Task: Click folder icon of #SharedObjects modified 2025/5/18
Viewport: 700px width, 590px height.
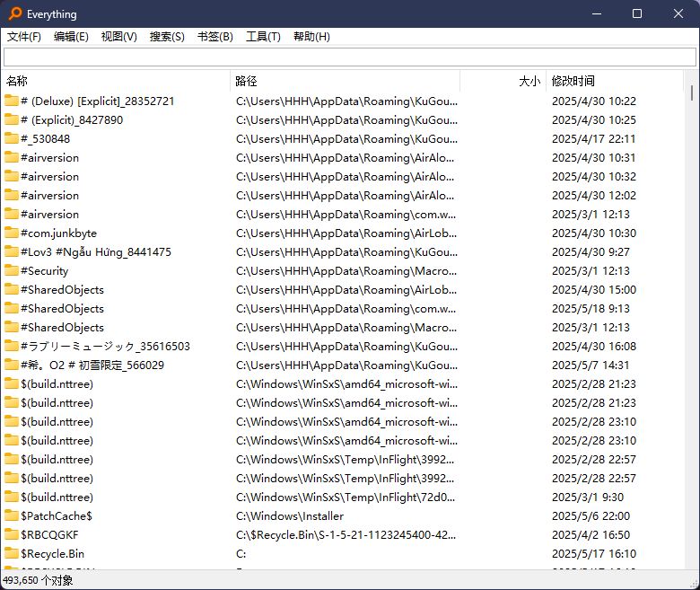Action: coord(11,308)
